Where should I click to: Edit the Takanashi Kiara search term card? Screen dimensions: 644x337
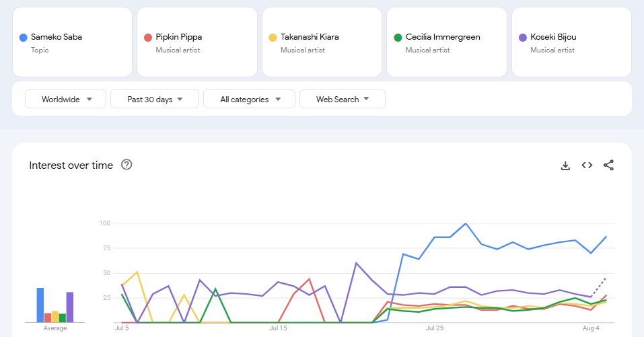[322, 42]
